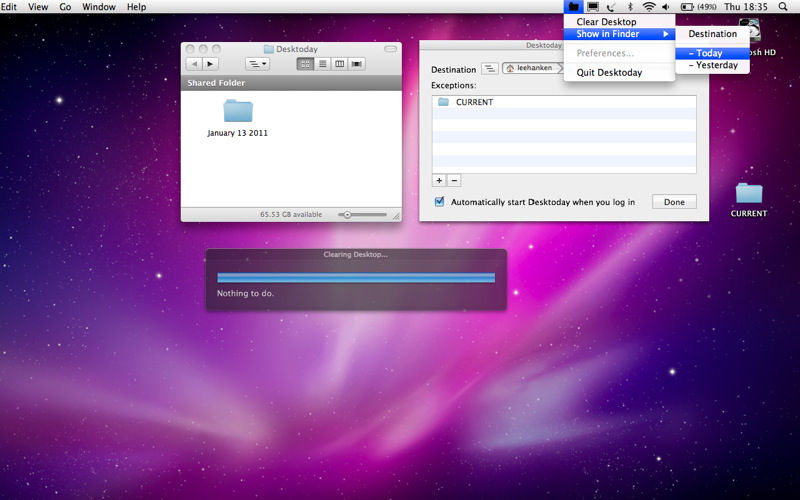Remove exception with the minus button

click(x=454, y=180)
